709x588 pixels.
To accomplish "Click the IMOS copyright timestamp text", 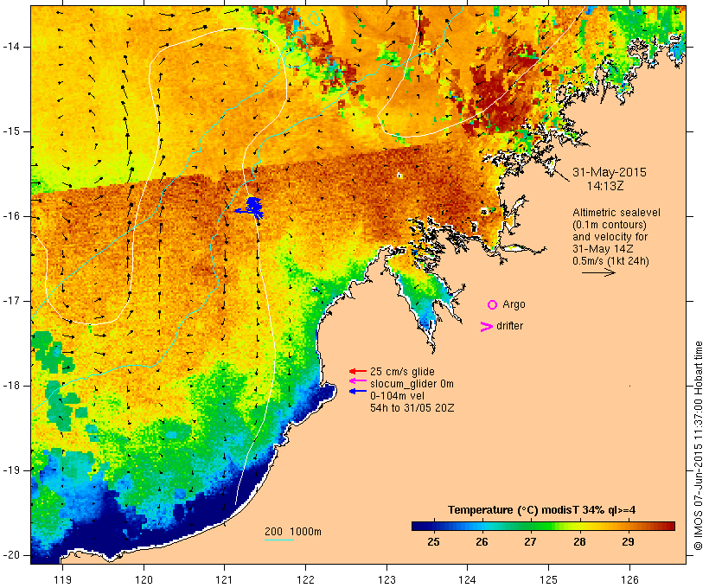I will tap(699, 445).
